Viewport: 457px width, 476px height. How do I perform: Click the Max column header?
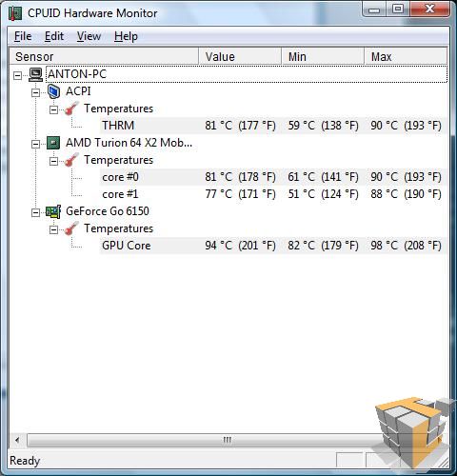coord(406,56)
